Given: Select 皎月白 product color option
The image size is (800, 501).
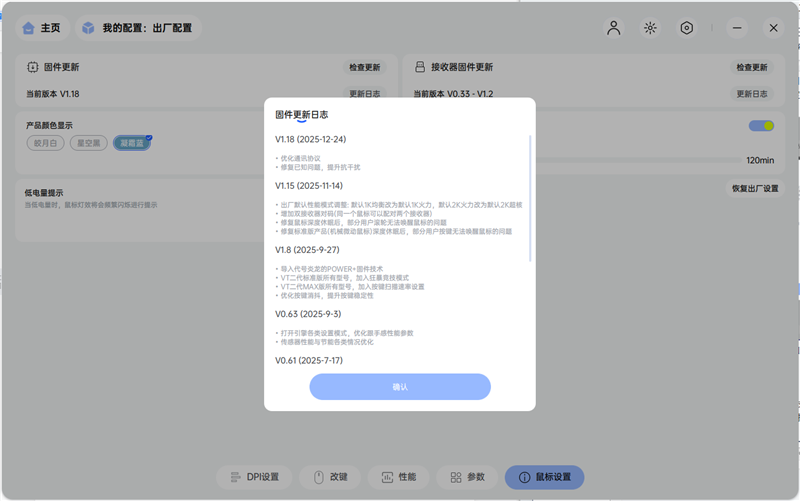Looking at the screenshot, I should pos(46,143).
